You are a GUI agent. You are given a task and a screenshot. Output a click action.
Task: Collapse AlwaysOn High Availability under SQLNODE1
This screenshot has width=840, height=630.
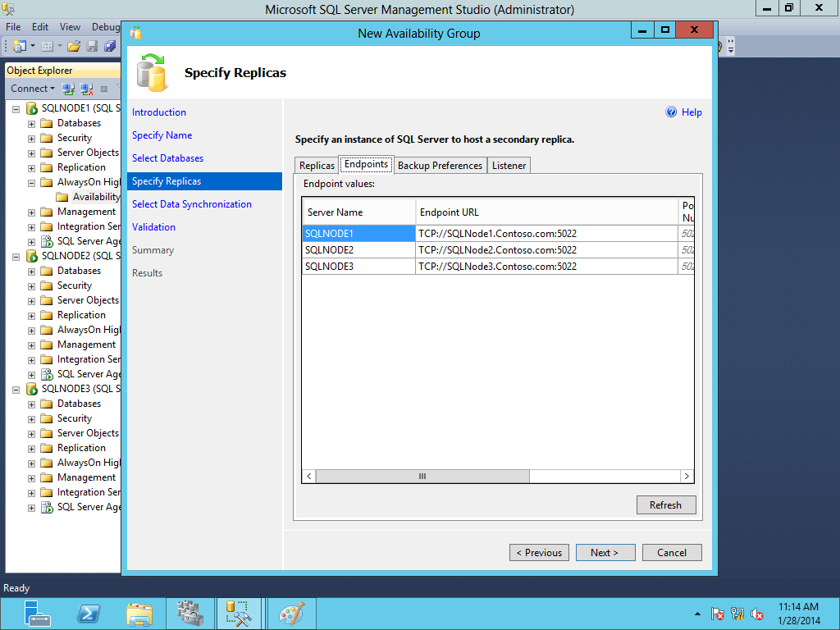pyautogui.click(x=32, y=183)
